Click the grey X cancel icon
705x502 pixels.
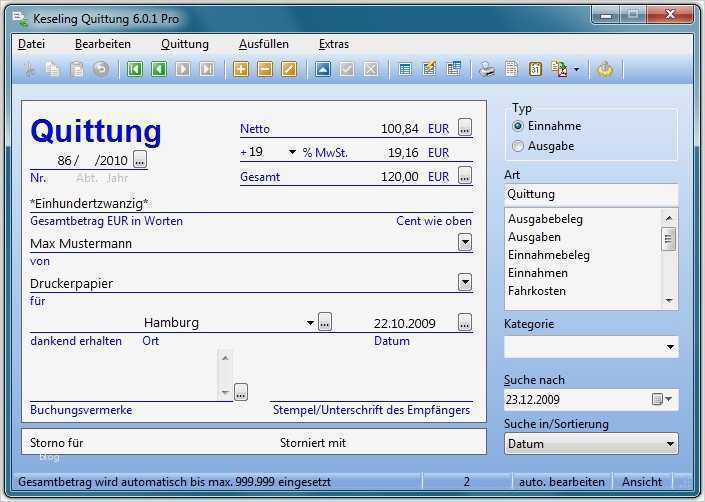371,69
